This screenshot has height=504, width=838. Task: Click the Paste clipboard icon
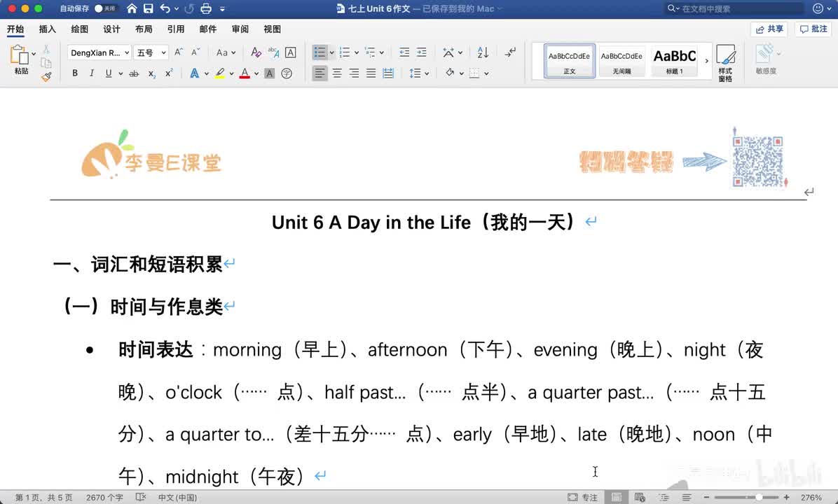tap(19, 55)
